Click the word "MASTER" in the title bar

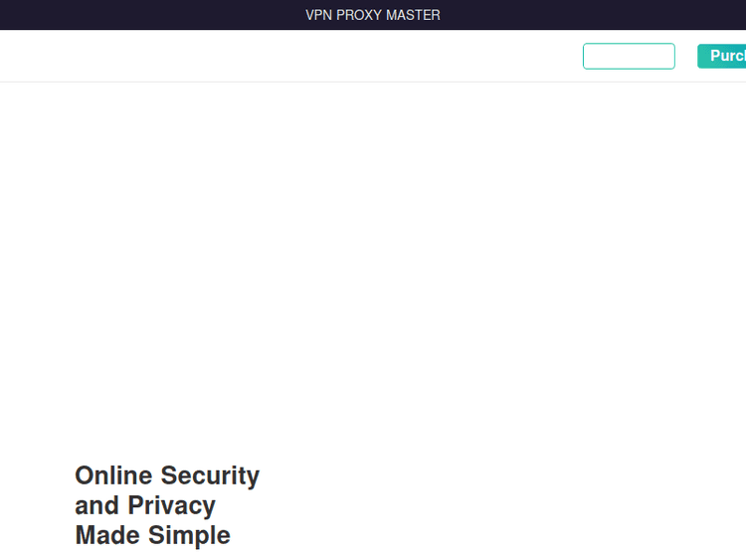point(413,15)
